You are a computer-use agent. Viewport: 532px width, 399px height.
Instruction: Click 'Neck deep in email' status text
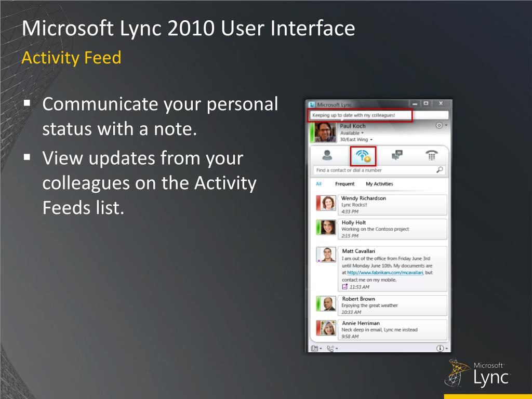coord(379,330)
